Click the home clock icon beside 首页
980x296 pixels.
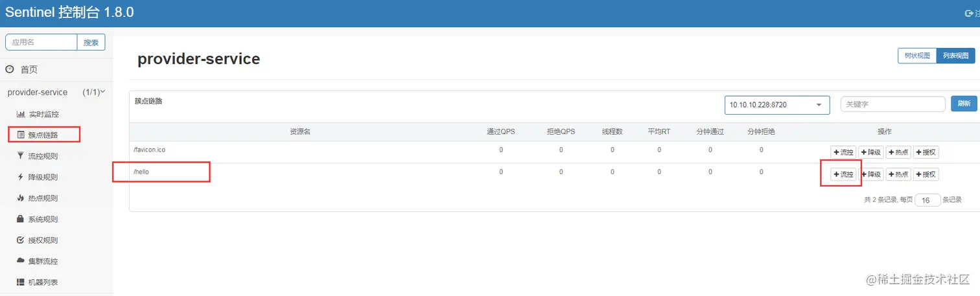tap(10, 69)
